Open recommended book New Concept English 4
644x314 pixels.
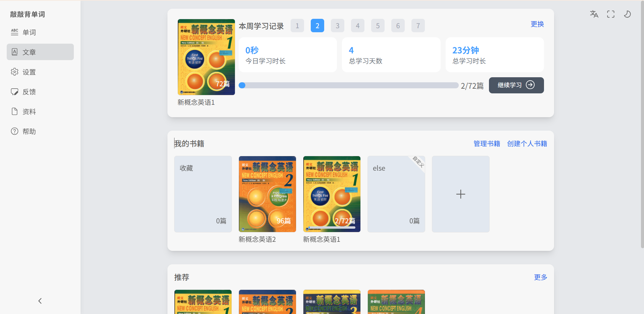coord(396,302)
